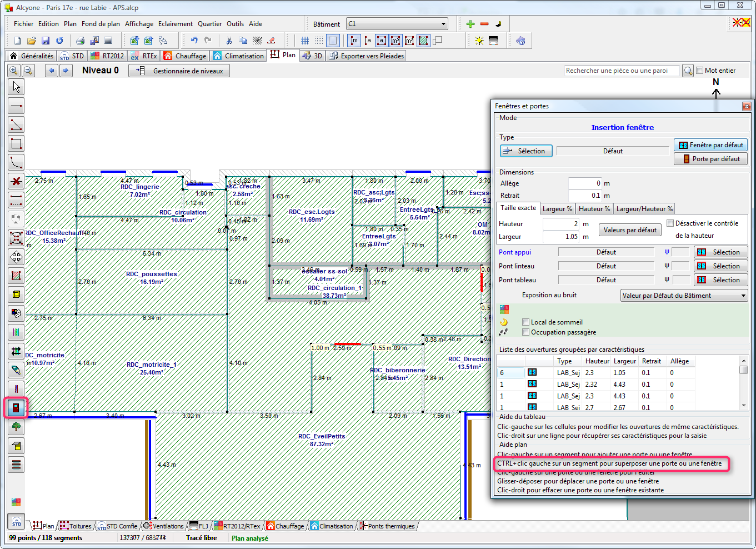Viewport: 756px width, 549px height.
Task: Click the save floppy disk icon
Action: coord(46,41)
